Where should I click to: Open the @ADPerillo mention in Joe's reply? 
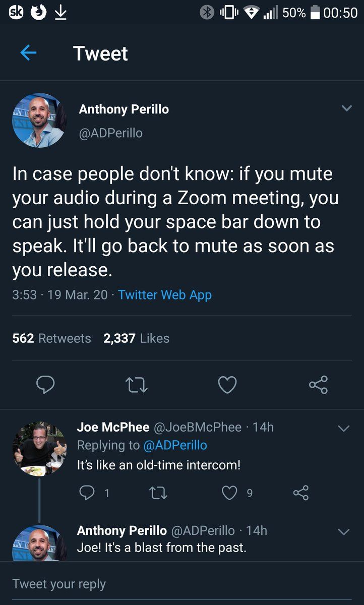tap(175, 445)
